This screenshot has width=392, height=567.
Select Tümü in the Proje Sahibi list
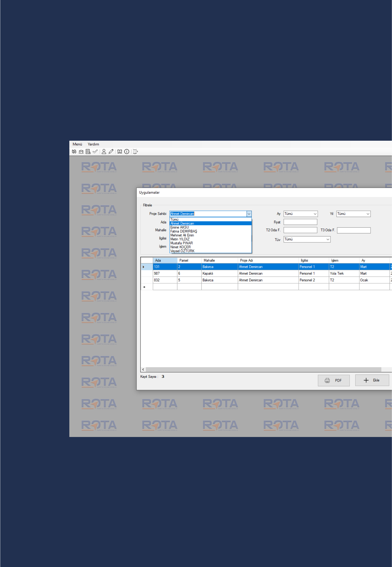211,219
